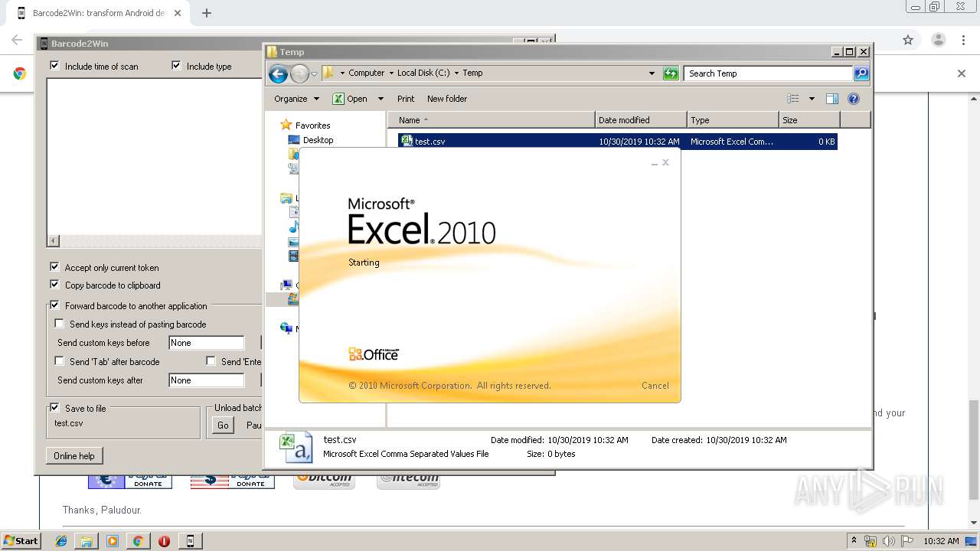Expand the Open button dropdown arrow
This screenshot has height=551, width=980.
[x=381, y=99]
